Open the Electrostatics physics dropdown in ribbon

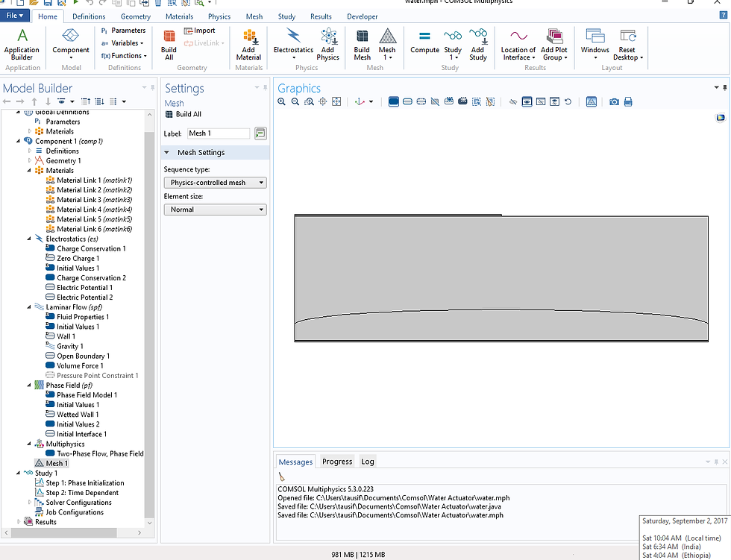click(293, 44)
